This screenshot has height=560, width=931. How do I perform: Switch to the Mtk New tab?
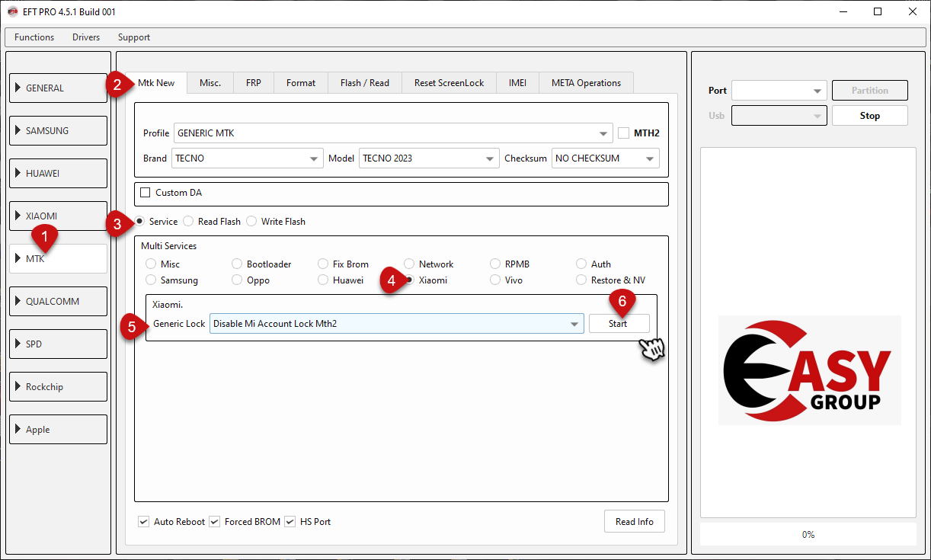156,83
